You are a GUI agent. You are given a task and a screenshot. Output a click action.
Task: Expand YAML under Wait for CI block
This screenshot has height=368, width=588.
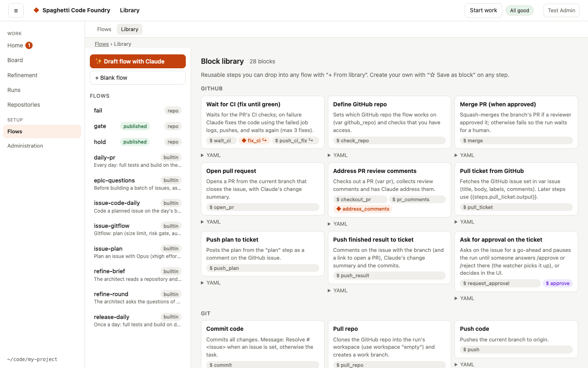pos(211,155)
